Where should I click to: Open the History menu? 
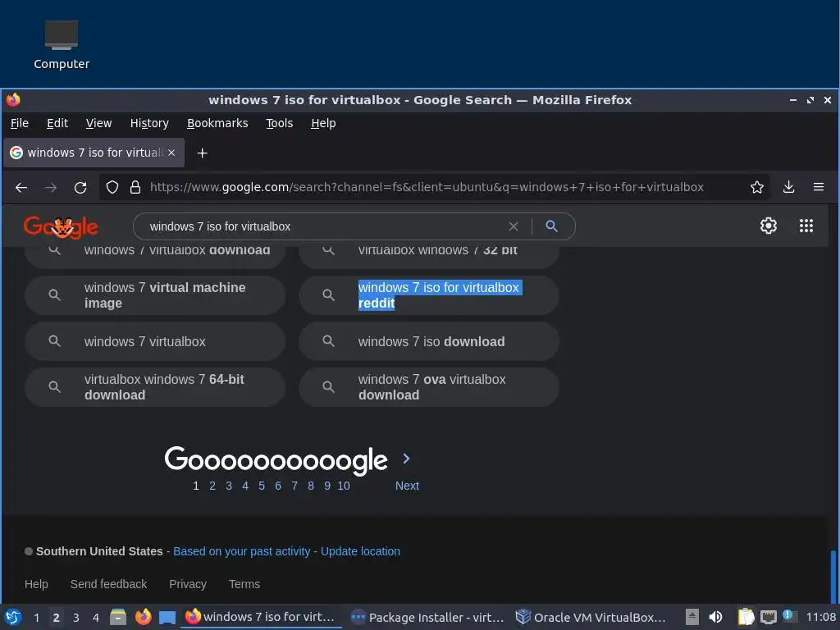click(x=149, y=123)
